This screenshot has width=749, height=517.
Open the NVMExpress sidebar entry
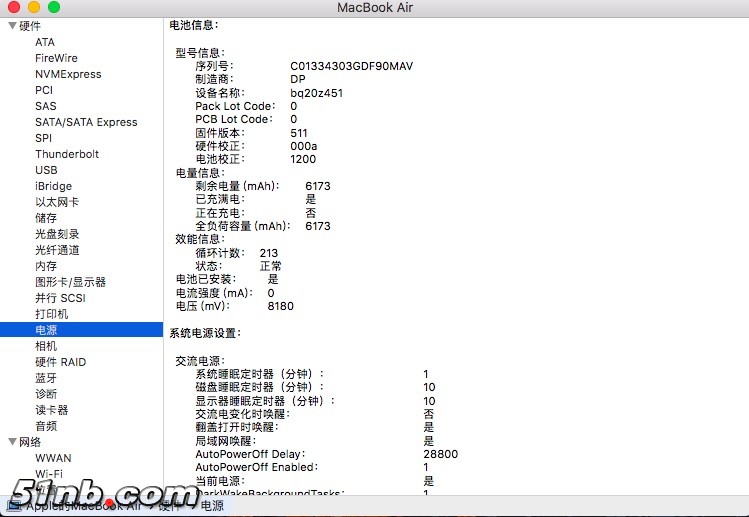(68, 74)
